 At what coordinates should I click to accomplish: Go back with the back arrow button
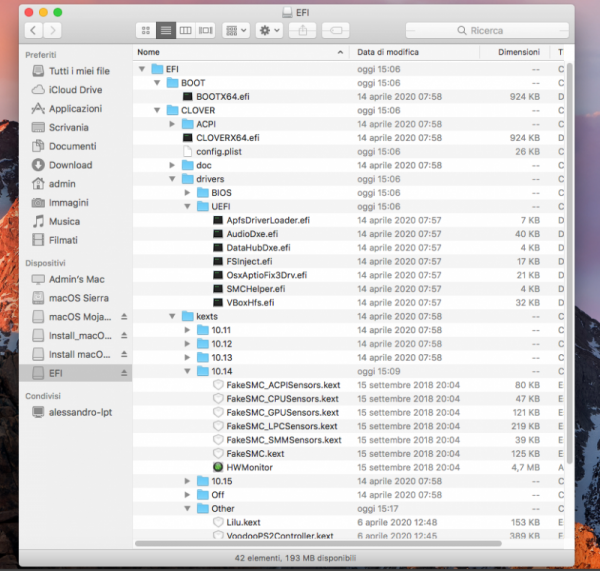coord(33,30)
